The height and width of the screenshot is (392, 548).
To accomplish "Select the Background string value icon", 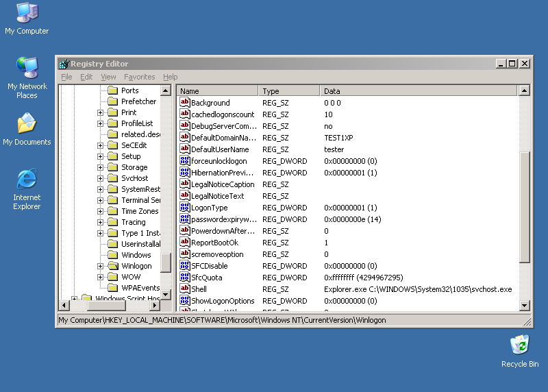I will click(184, 102).
